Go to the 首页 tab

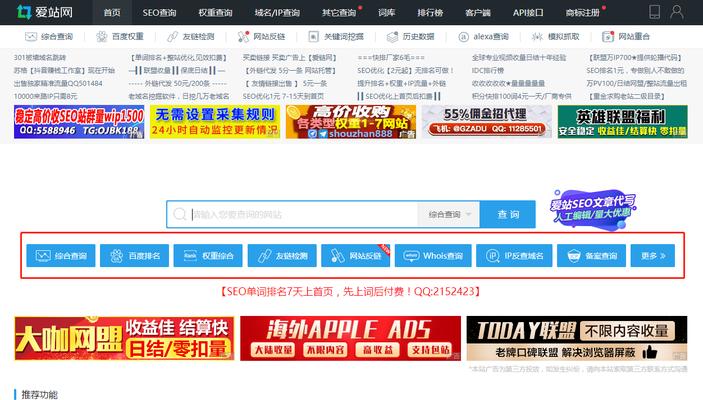[x=112, y=13]
